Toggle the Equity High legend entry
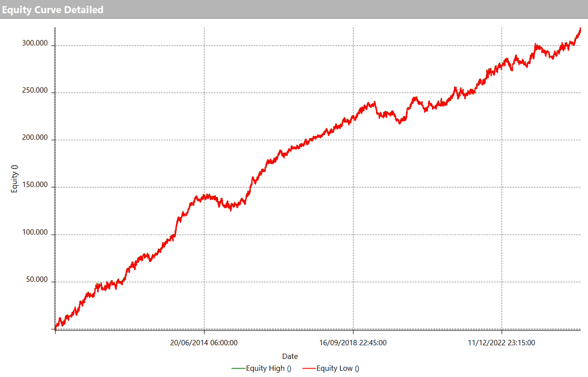 click(x=269, y=368)
